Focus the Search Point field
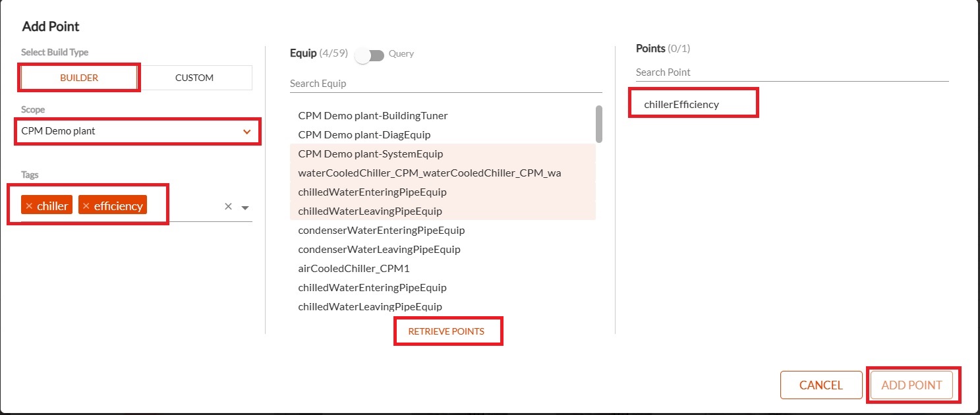The image size is (980, 415). (x=792, y=72)
